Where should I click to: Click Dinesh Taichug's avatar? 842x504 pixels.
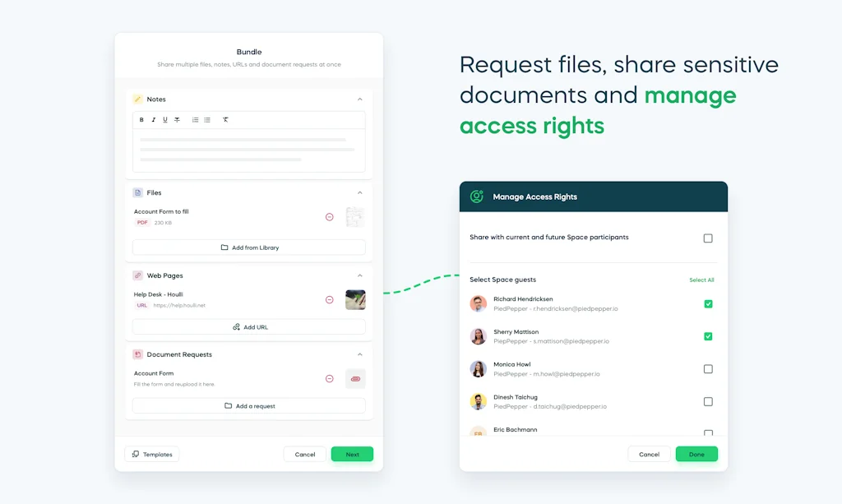(x=478, y=401)
